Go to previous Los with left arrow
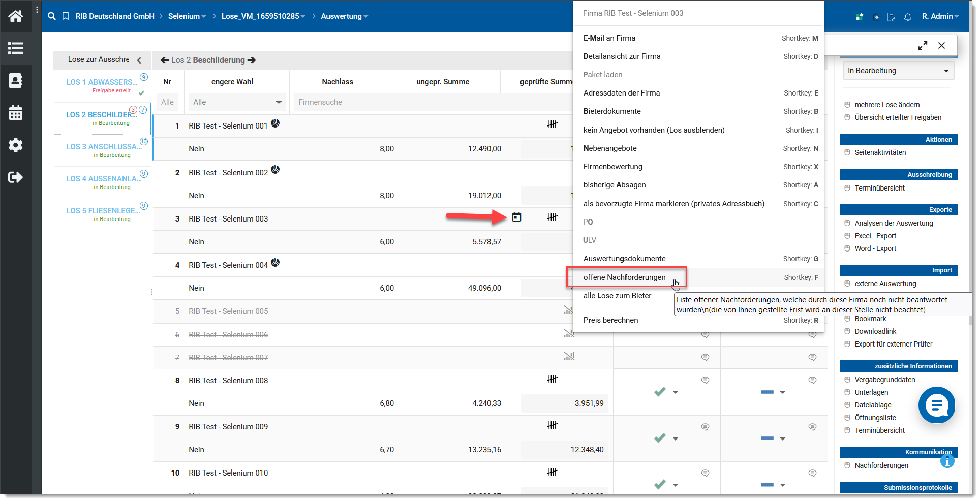The image size is (980, 502). tap(165, 60)
